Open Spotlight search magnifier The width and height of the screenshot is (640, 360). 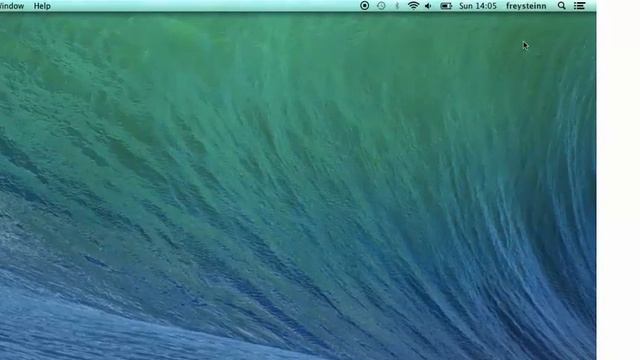(x=562, y=6)
